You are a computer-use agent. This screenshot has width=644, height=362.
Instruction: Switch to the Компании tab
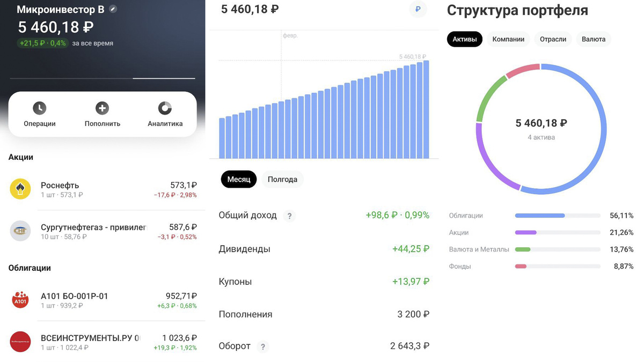pyautogui.click(x=508, y=39)
